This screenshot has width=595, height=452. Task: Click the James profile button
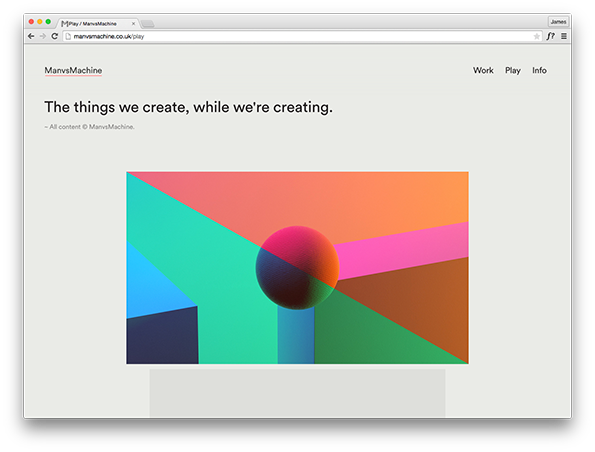(x=558, y=22)
